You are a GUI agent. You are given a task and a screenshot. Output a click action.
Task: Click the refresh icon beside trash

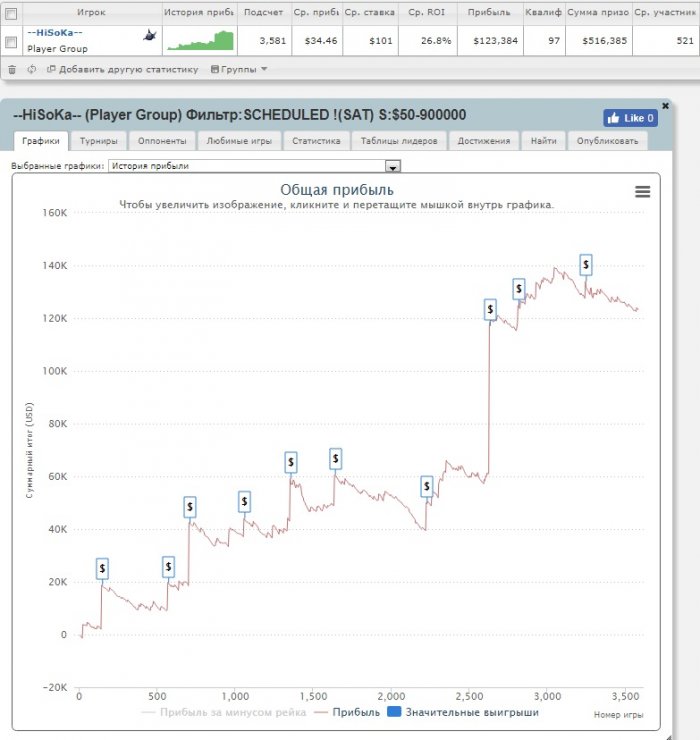[32, 69]
